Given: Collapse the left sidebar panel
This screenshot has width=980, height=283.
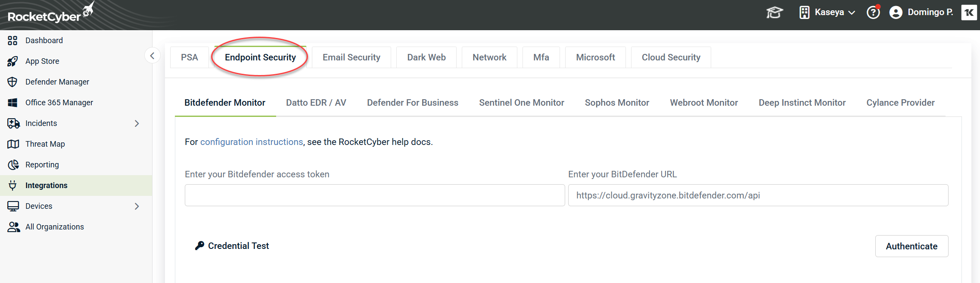Looking at the screenshot, I should [x=152, y=56].
